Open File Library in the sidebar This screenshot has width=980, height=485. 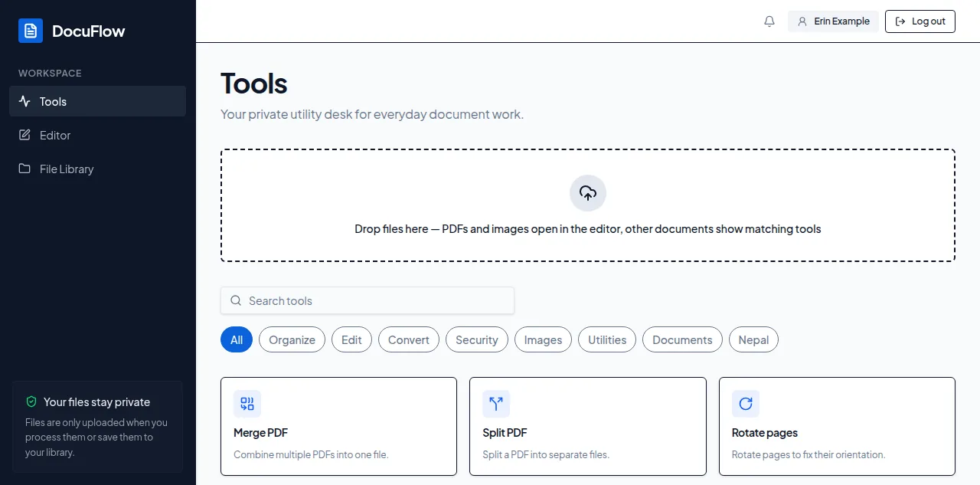point(97,169)
